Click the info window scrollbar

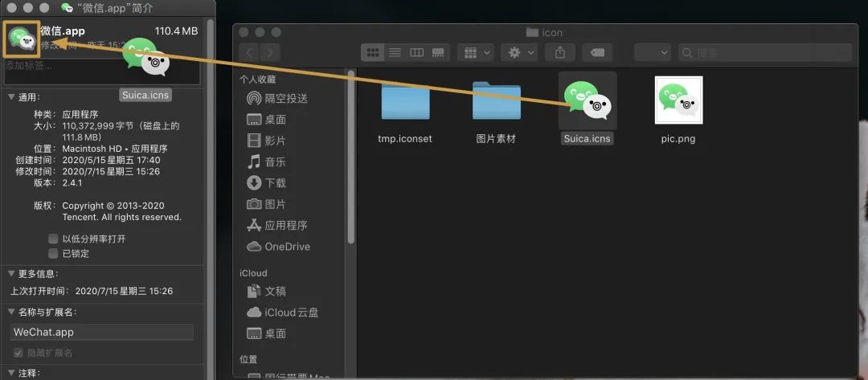click(x=209, y=199)
